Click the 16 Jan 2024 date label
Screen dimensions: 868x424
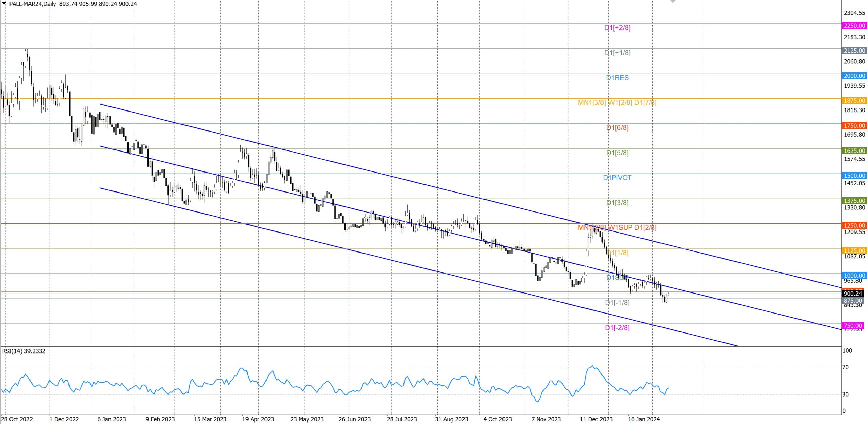644,419
